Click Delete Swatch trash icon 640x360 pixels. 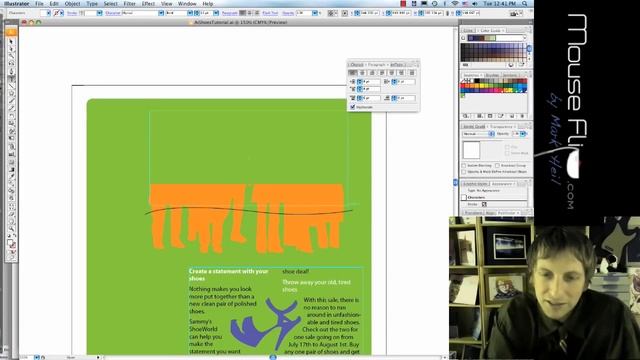click(x=522, y=116)
